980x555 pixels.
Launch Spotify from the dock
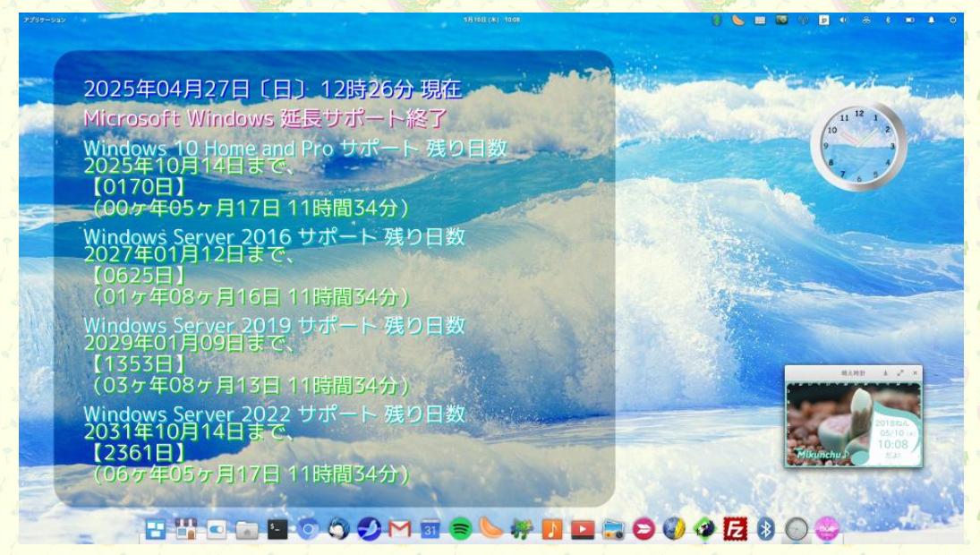[461, 529]
